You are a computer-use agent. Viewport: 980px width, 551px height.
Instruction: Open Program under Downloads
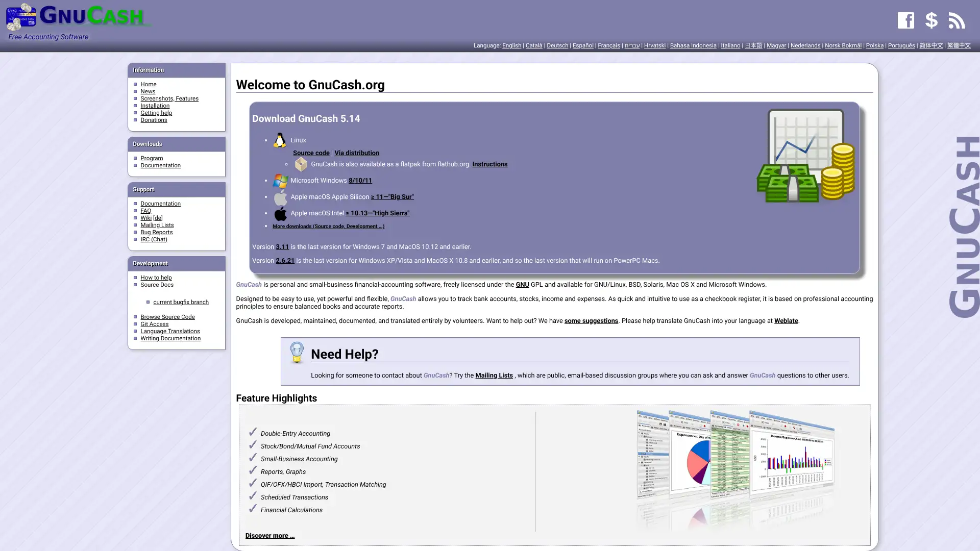152,159
